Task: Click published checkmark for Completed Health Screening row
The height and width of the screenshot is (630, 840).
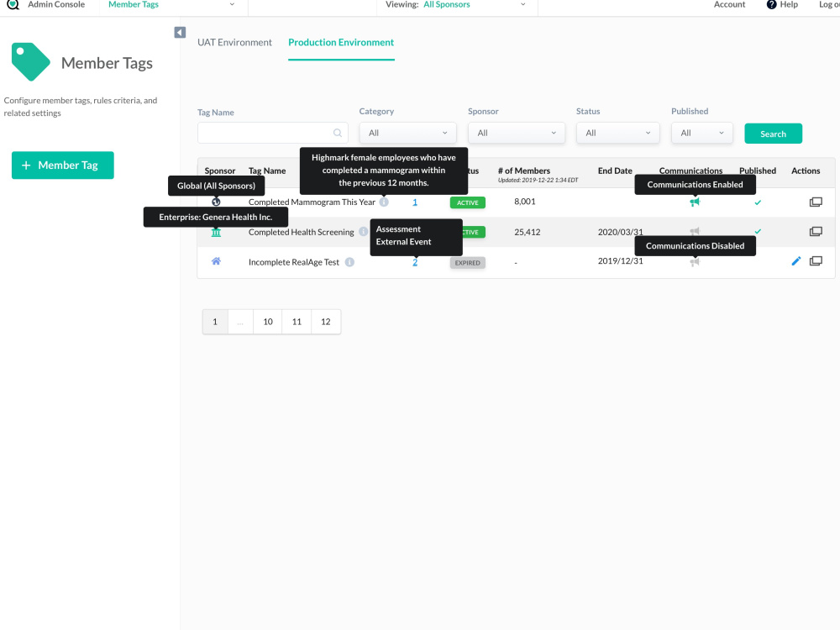Action: pos(758,232)
